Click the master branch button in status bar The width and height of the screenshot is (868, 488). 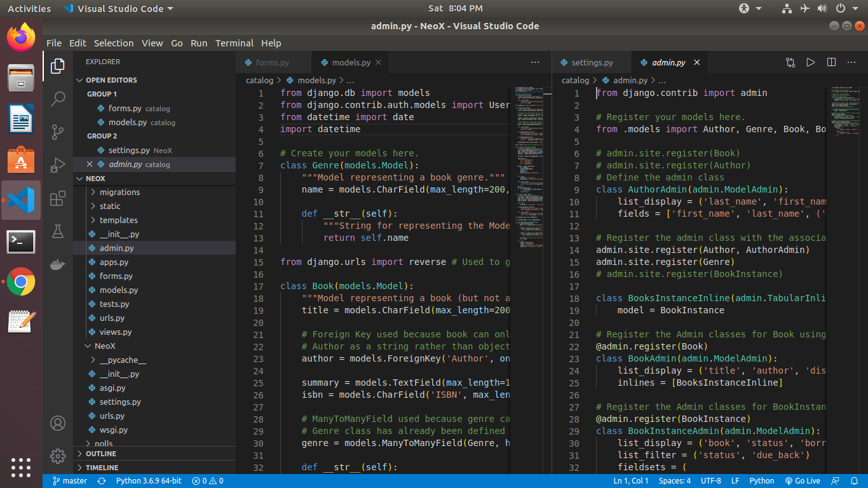70,481
